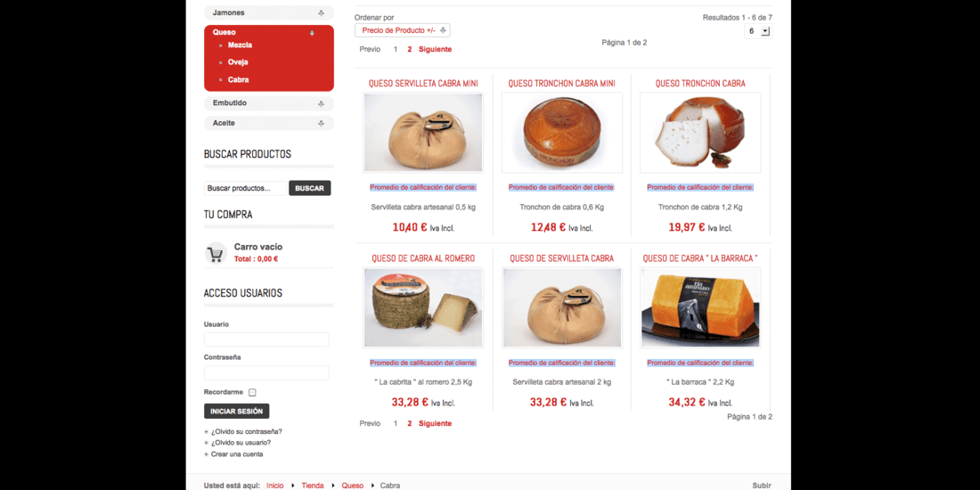Click the INICIAR SESIÓN button
980x490 pixels.
coord(236,412)
